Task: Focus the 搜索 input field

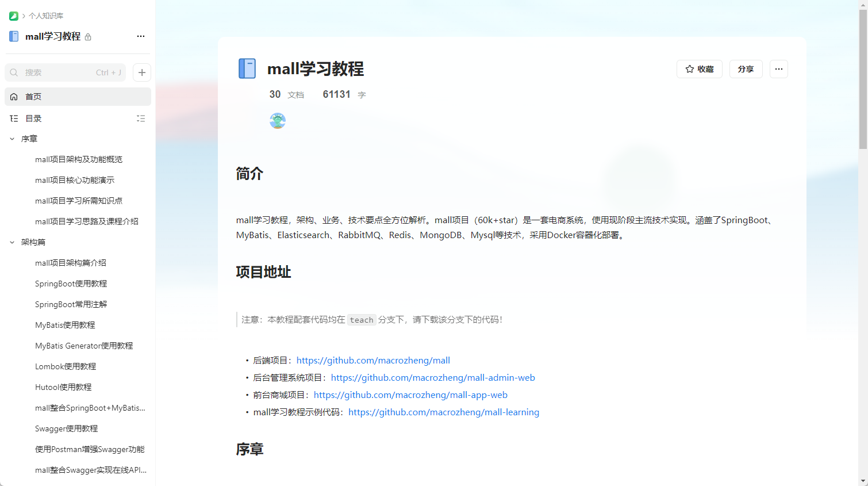Action: [x=57, y=72]
